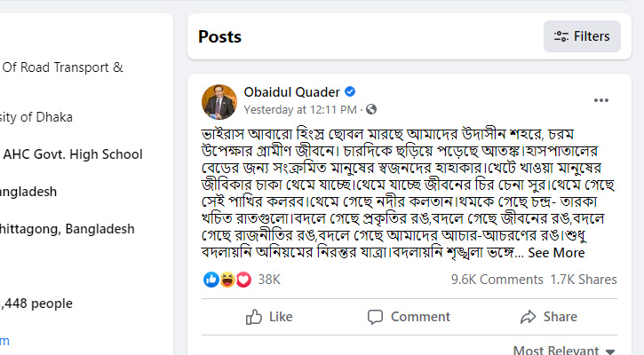Click the Haha reaction emoji icon
Screen dimensions: 644x355
click(x=227, y=280)
